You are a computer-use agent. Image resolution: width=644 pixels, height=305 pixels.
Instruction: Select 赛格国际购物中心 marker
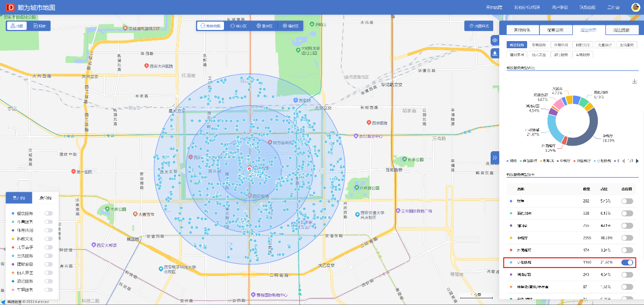pos(253,294)
